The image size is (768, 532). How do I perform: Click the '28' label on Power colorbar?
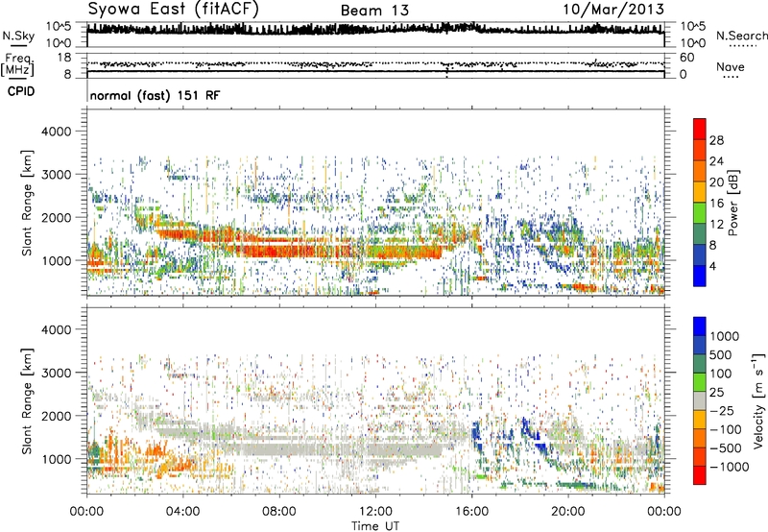[x=715, y=140]
